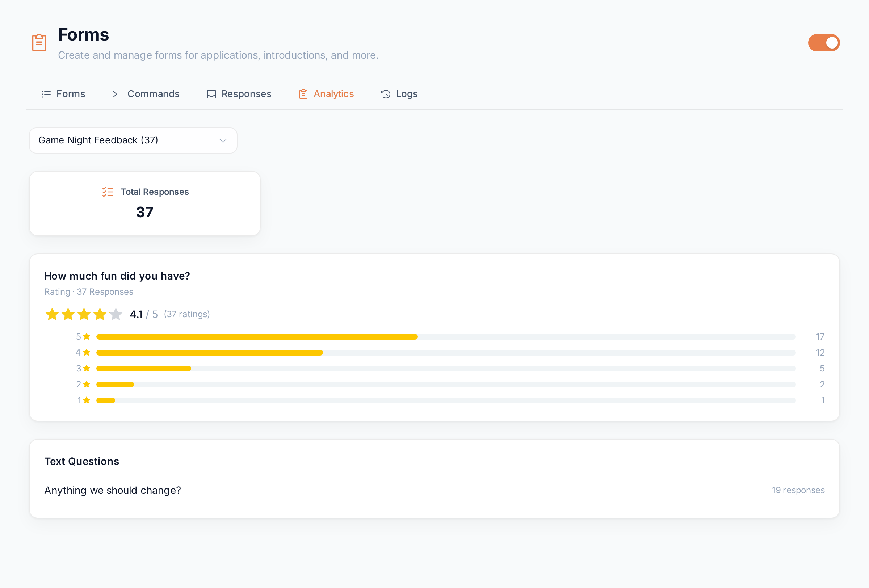Click the history clock icon beside Logs
Viewport: 869px width, 588px height.
pyautogui.click(x=386, y=94)
